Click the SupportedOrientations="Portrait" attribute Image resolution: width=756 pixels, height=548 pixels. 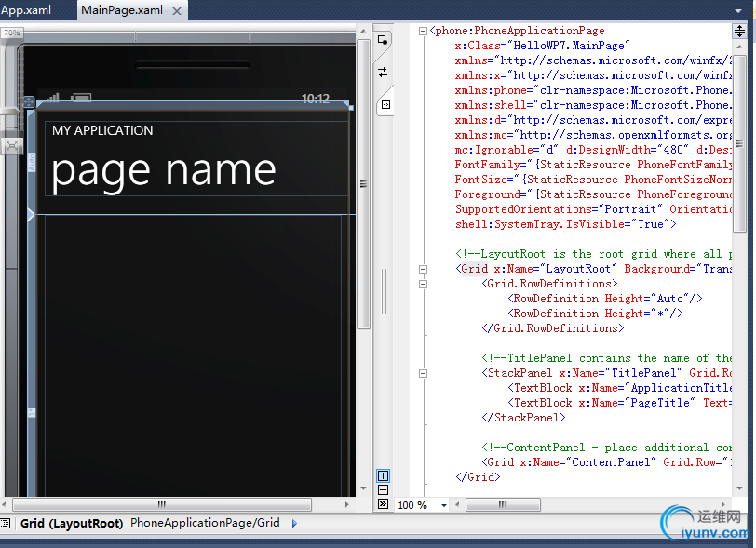[x=559, y=209]
